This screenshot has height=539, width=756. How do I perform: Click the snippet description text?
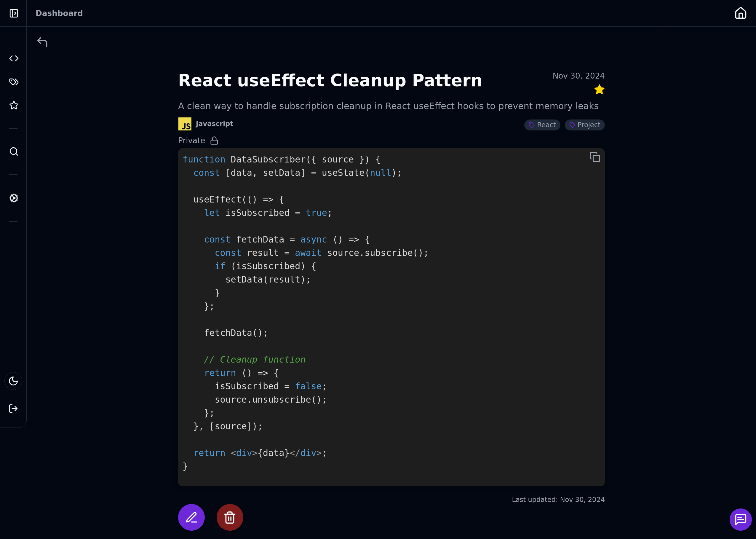(388, 106)
